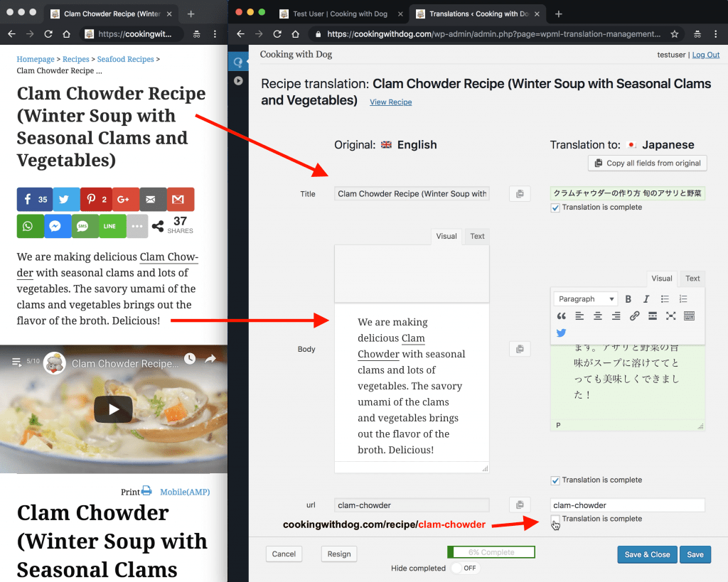Toggle Body translation is complete checkbox

555,480
